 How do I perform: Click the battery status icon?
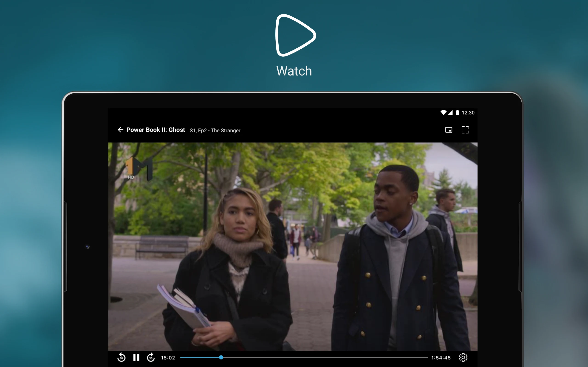coord(457,113)
